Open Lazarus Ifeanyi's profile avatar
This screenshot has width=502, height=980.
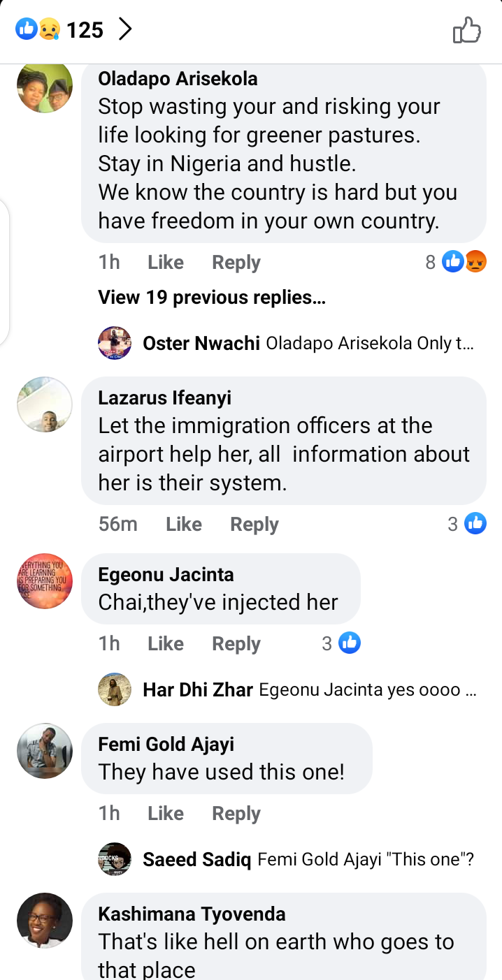[x=45, y=405]
